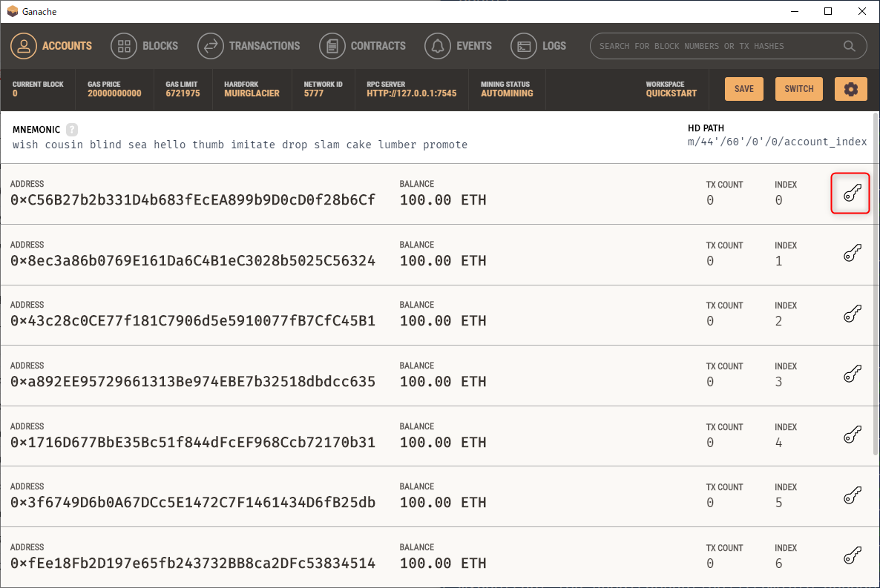Open the settings gear icon
Screen dimensions: 880x588
click(850, 89)
